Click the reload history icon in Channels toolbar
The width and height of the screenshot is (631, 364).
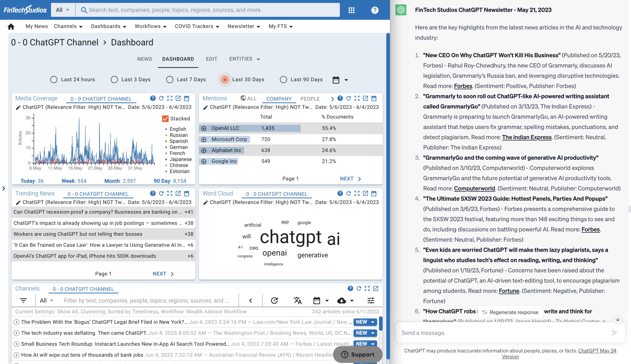(274, 300)
